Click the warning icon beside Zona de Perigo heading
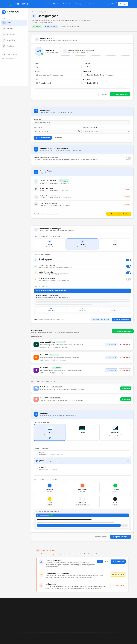 click(x=38, y=550)
